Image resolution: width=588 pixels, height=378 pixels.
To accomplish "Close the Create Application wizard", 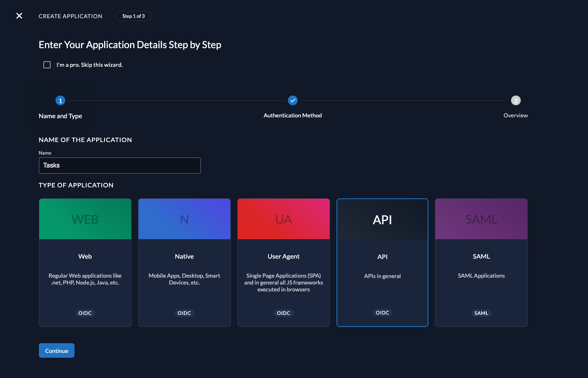I will click(19, 16).
